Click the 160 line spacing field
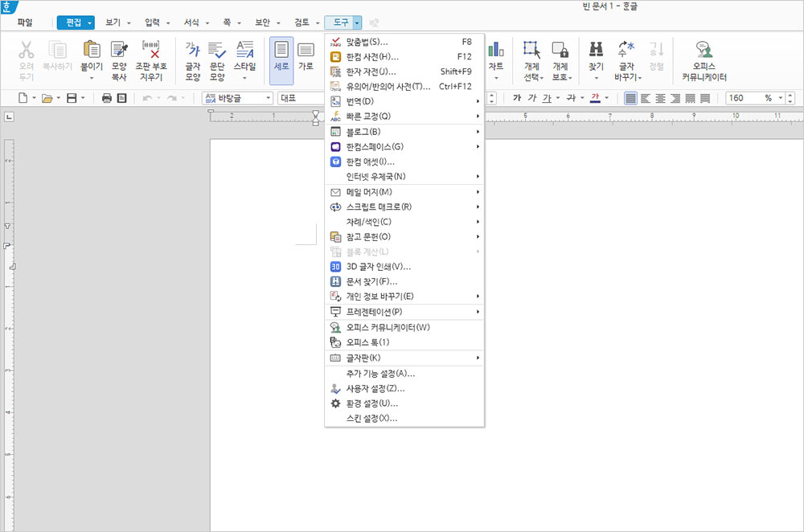The image size is (804, 532). [745, 98]
